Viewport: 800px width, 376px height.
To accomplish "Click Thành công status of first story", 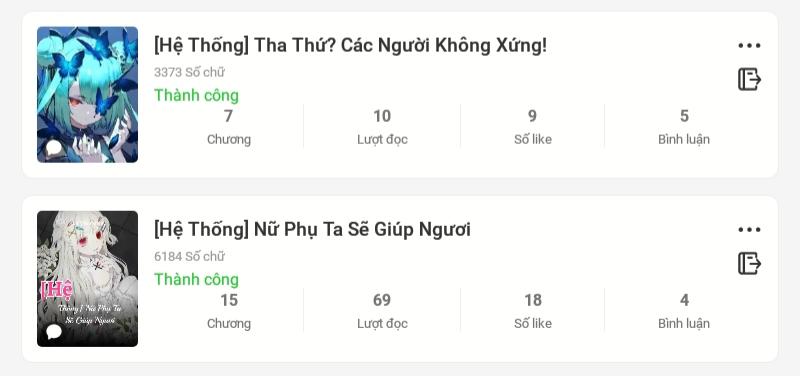I will [196, 95].
